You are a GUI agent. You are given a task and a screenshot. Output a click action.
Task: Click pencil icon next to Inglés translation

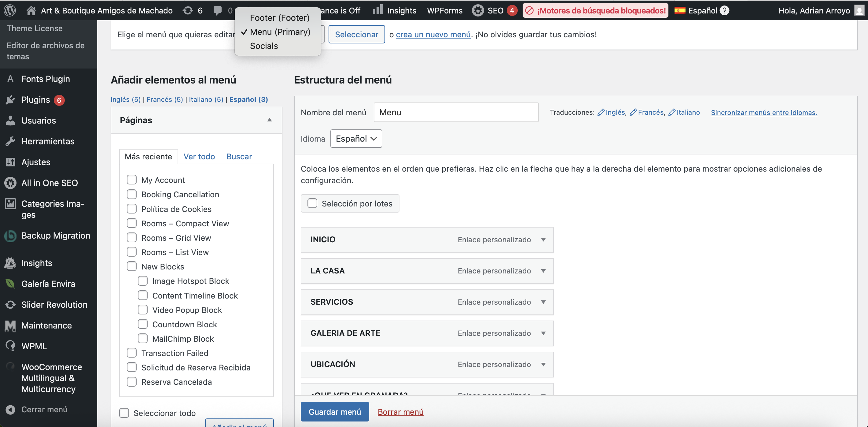click(x=601, y=112)
